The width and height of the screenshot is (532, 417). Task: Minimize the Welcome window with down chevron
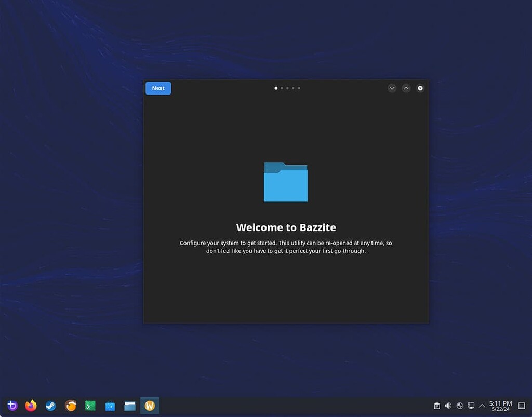point(392,88)
